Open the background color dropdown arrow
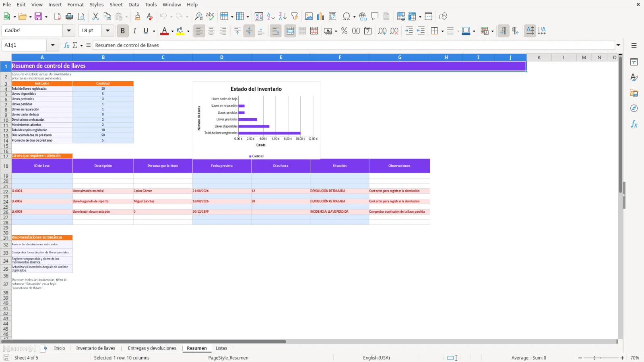Viewport: 644px width, 362px height. (188, 31)
